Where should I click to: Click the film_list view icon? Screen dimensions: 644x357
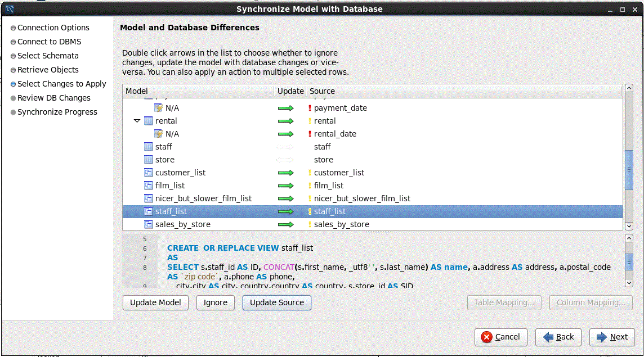point(149,186)
